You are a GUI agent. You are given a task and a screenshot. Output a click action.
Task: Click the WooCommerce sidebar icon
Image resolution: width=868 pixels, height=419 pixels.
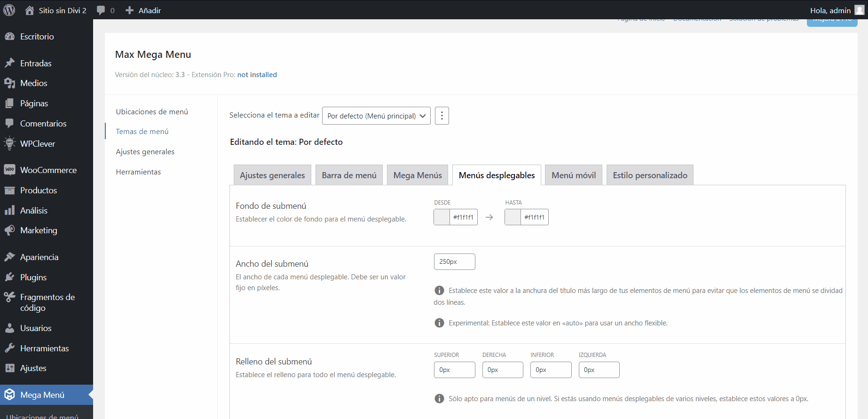(x=9, y=170)
